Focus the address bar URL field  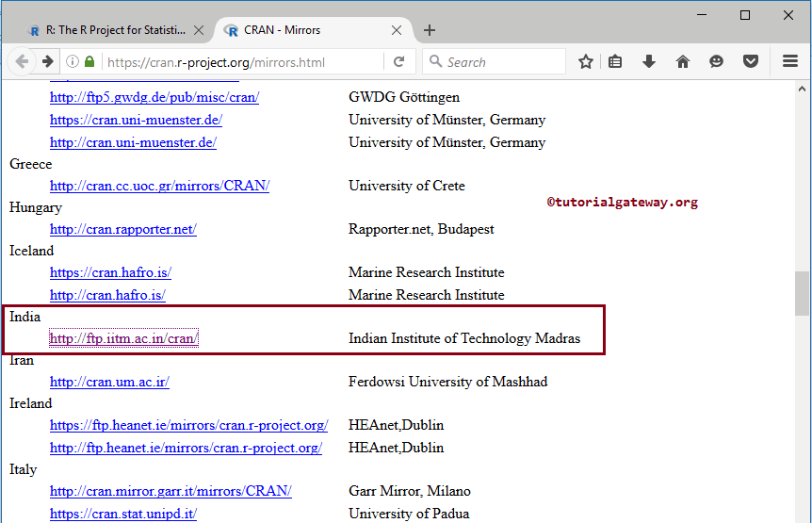[242, 62]
